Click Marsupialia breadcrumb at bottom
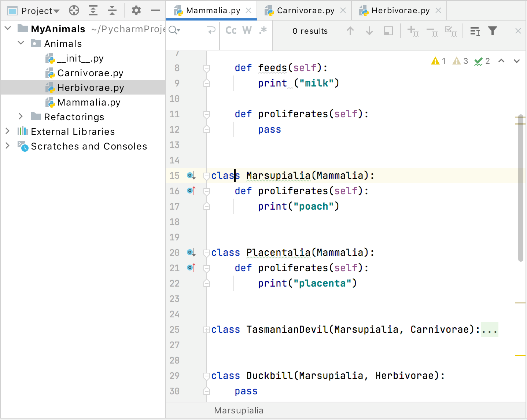The width and height of the screenshot is (527, 420). click(x=239, y=410)
